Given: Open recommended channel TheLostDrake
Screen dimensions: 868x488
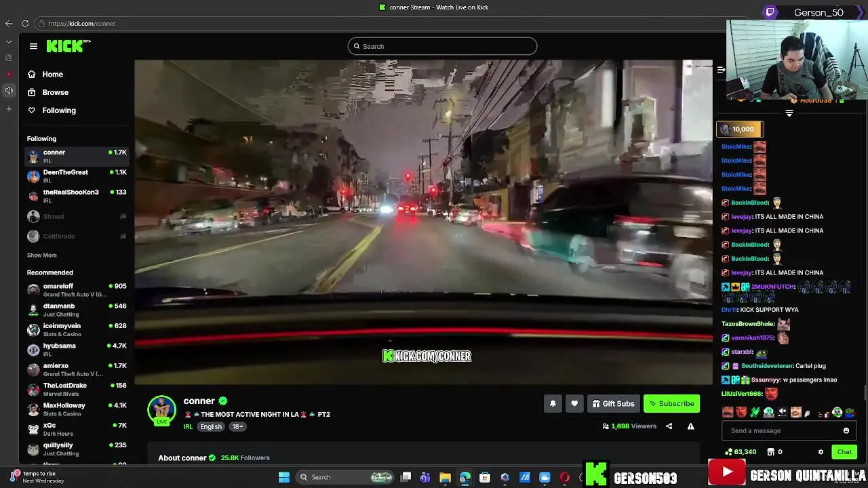Looking at the screenshot, I should [77, 389].
